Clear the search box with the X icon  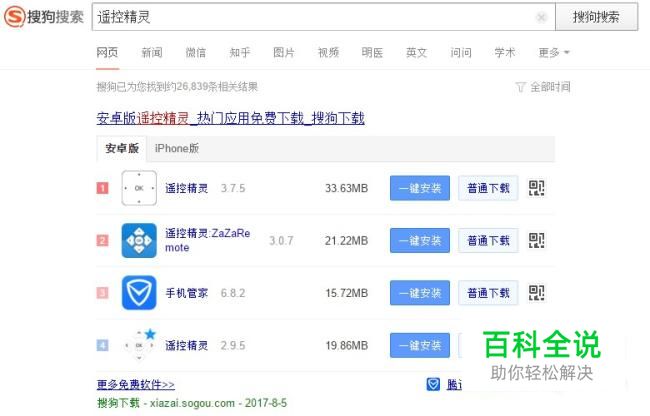coord(541,17)
